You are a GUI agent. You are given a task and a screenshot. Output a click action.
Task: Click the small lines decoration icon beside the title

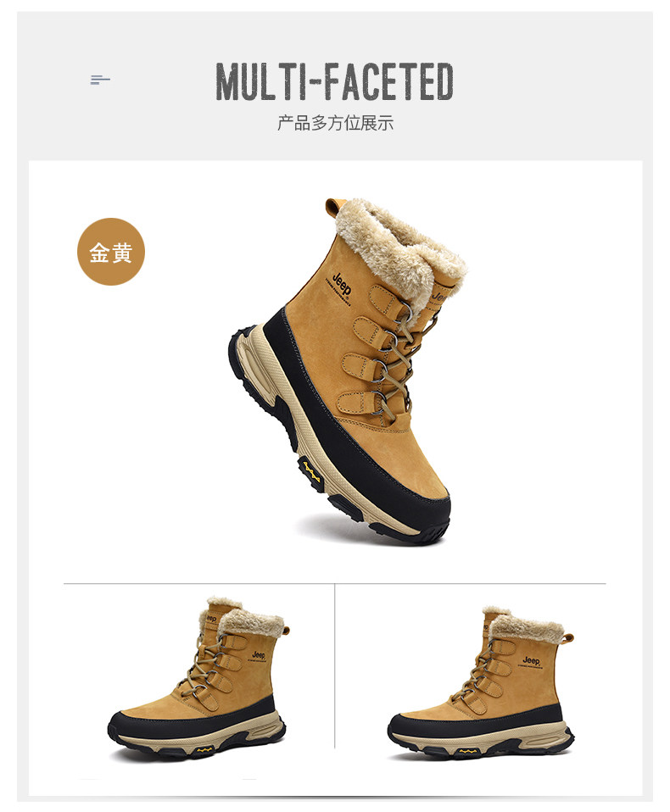pos(100,80)
